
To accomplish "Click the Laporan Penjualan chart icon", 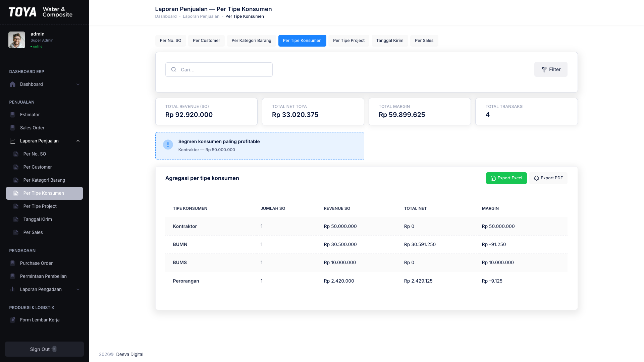I will pyautogui.click(x=12, y=141).
